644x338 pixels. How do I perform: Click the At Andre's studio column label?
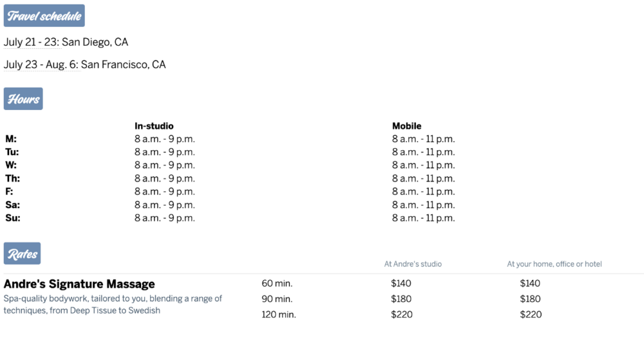[413, 264]
